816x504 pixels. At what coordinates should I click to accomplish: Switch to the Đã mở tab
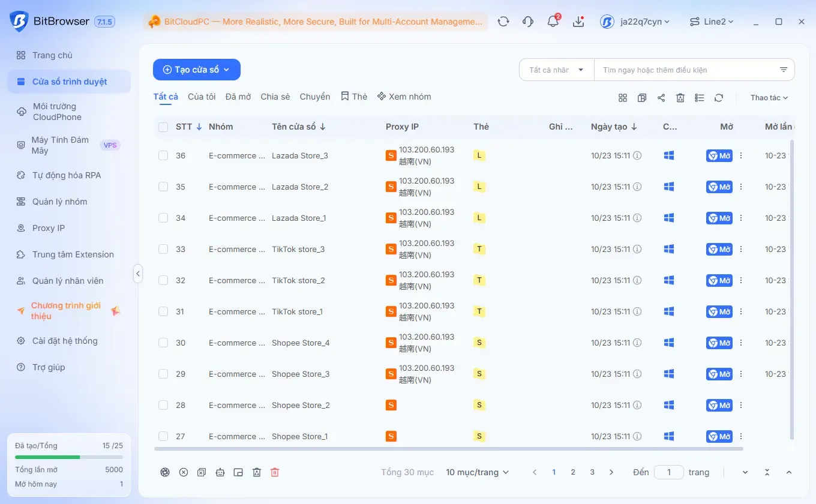tap(238, 97)
